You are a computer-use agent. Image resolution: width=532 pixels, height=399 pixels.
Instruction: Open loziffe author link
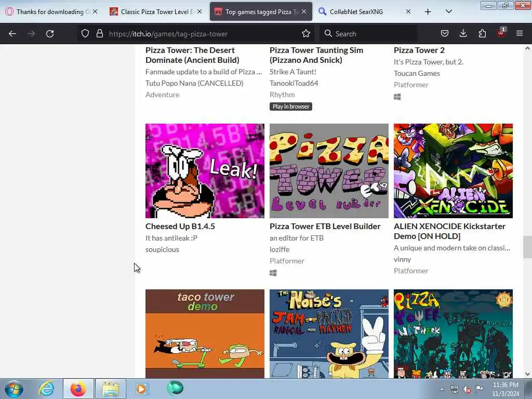coord(280,249)
